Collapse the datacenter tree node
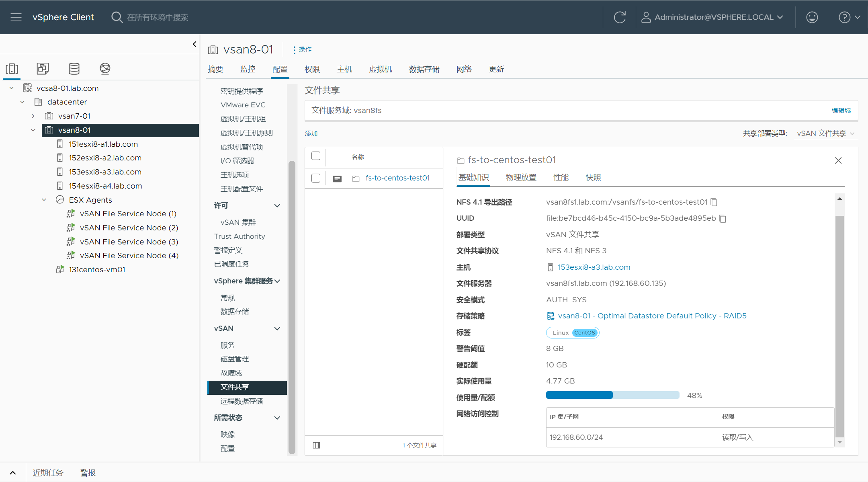Screen dimensions: 868x482 point(23,102)
